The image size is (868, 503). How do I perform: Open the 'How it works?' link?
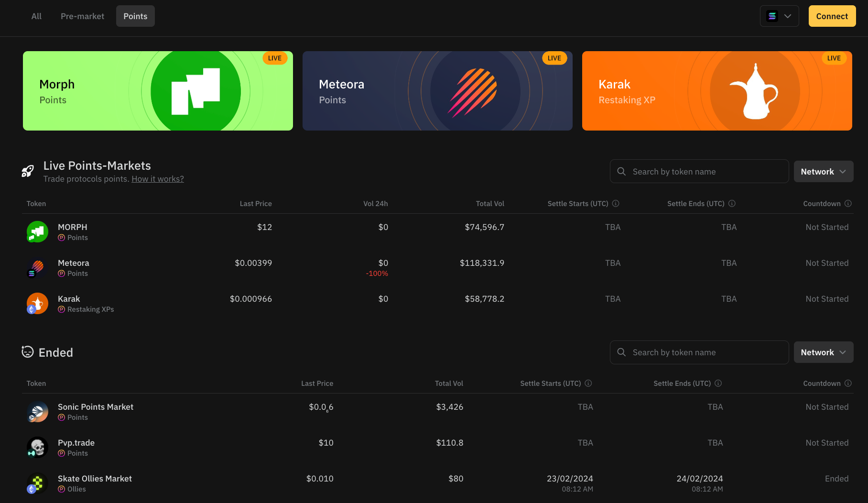point(158,179)
